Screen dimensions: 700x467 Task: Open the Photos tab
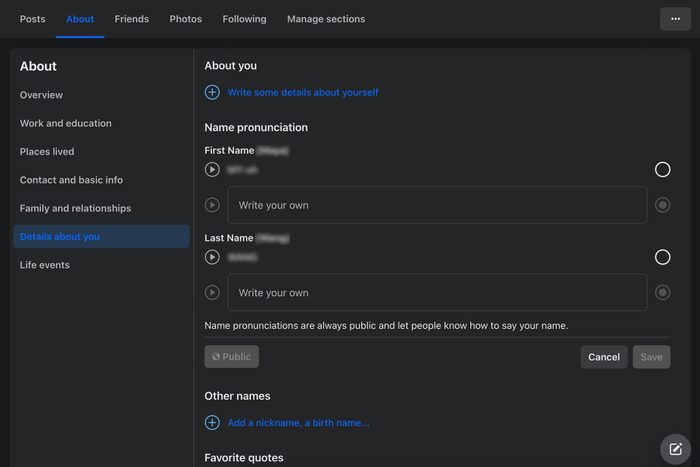[185, 19]
